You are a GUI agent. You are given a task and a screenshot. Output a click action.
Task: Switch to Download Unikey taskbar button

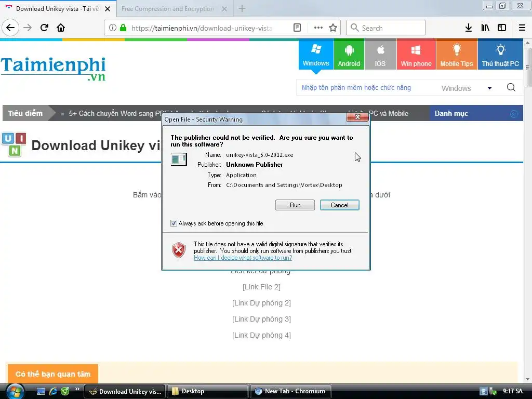125,391
